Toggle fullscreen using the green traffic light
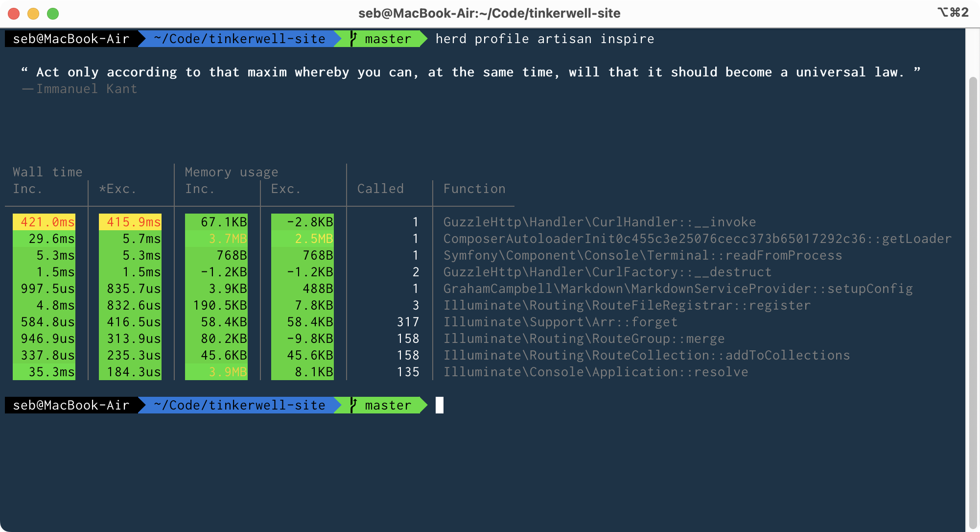 (x=52, y=14)
